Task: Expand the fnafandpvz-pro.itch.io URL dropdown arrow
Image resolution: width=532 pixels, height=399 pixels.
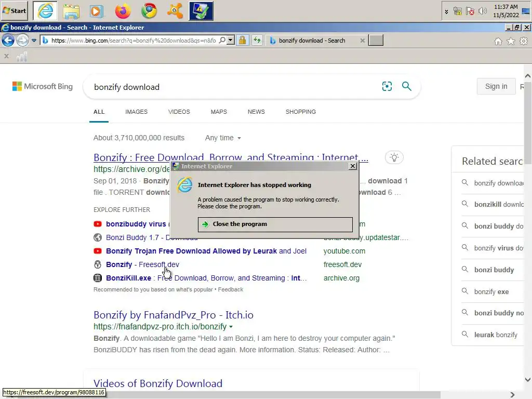Action: (x=231, y=327)
